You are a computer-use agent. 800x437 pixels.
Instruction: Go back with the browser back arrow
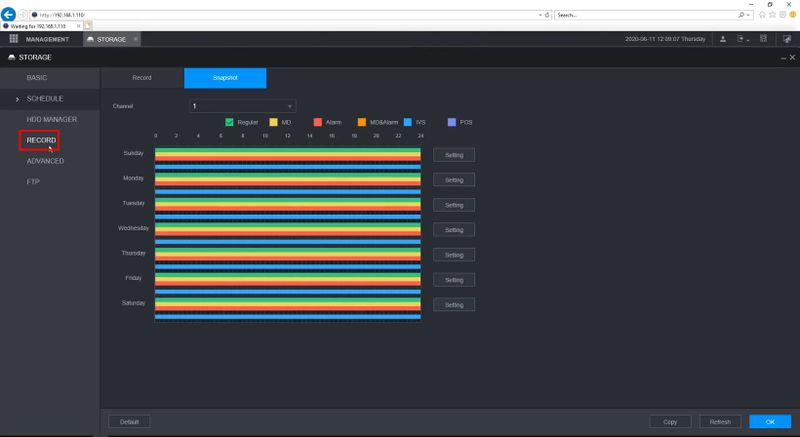tap(9, 15)
